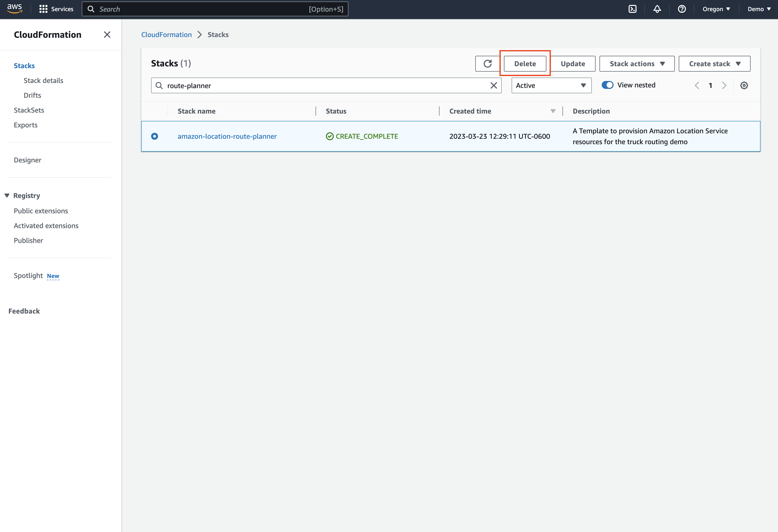Deselect the amazon-location-route-planner radio button
Viewport: 778px width, 532px height.
(154, 136)
